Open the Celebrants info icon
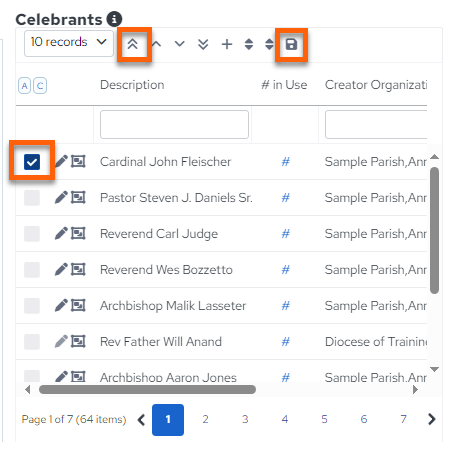This screenshot has height=451, width=456. coord(114,19)
